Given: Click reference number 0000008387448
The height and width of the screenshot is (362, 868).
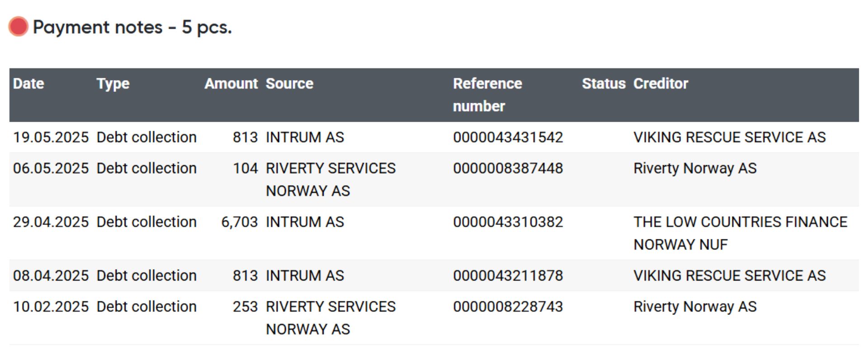Looking at the screenshot, I should click(508, 168).
